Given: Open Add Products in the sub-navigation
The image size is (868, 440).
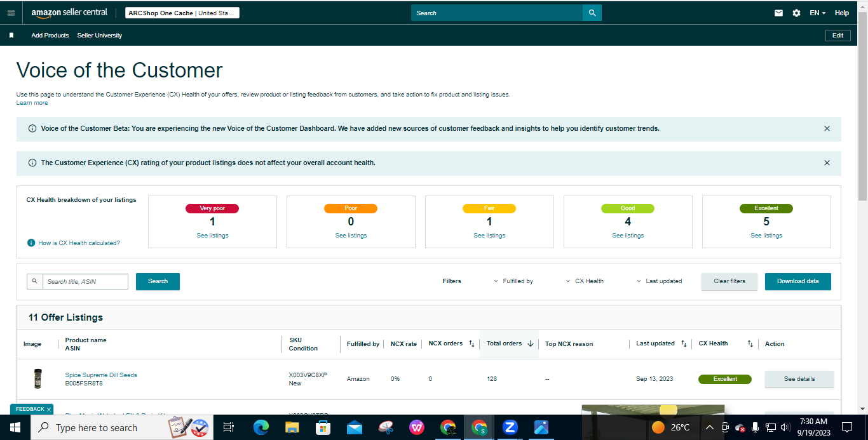Looking at the screenshot, I should point(50,36).
